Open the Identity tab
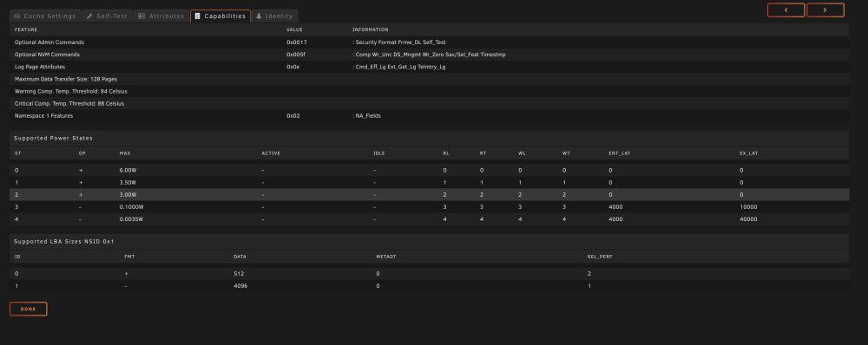 pyautogui.click(x=274, y=16)
